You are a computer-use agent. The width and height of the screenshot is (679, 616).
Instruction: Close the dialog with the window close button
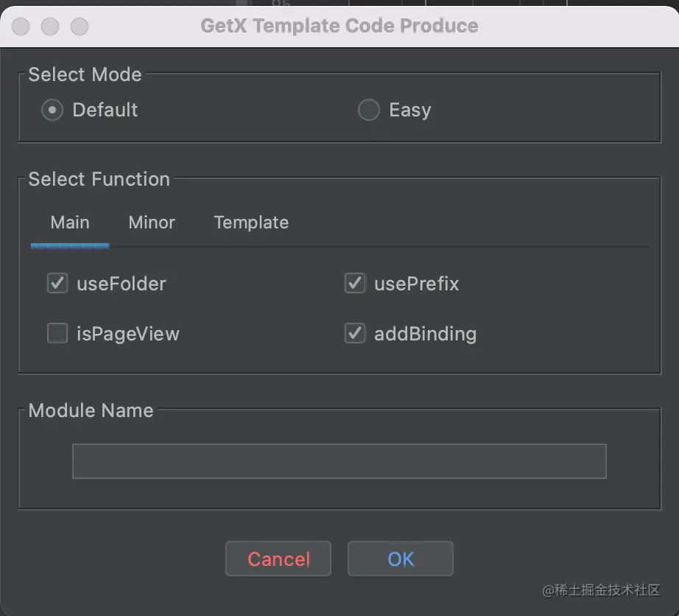tap(21, 27)
